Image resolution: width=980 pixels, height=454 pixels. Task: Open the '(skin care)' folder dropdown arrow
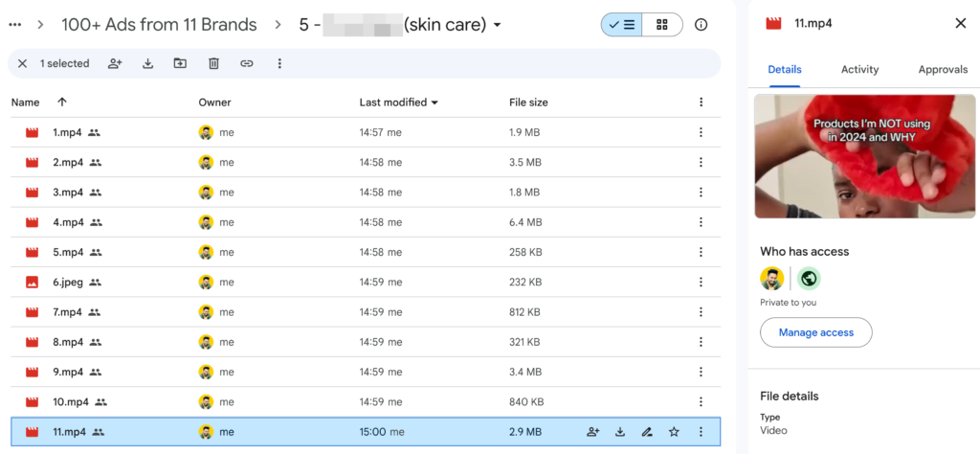click(x=498, y=26)
